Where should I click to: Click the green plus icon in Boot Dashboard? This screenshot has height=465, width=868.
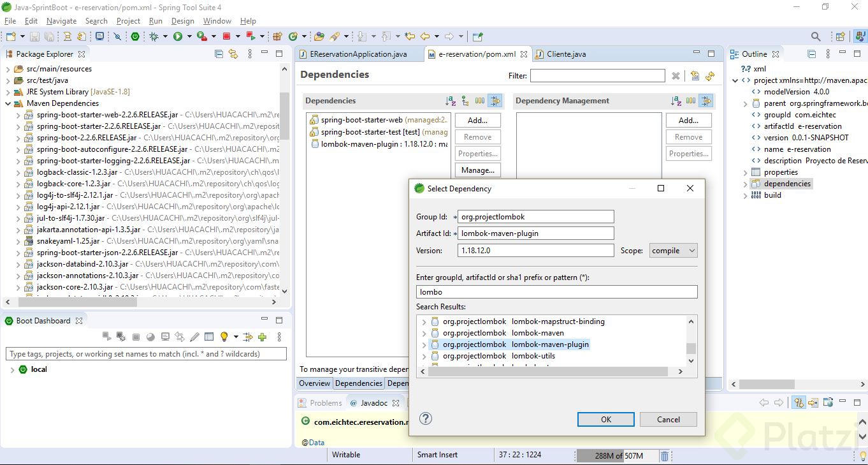[x=262, y=337]
